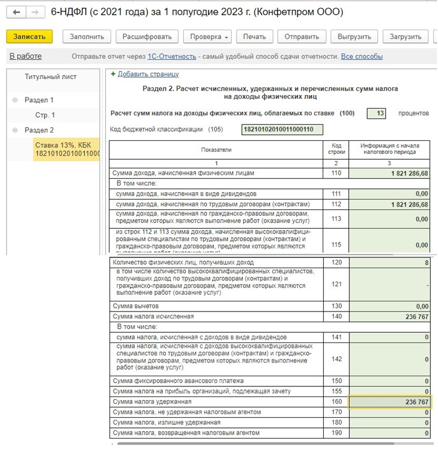The height and width of the screenshot is (450, 438).
Task: Click the Сумма дохода, начисленная физическим лицам label
Action: pos(183,173)
